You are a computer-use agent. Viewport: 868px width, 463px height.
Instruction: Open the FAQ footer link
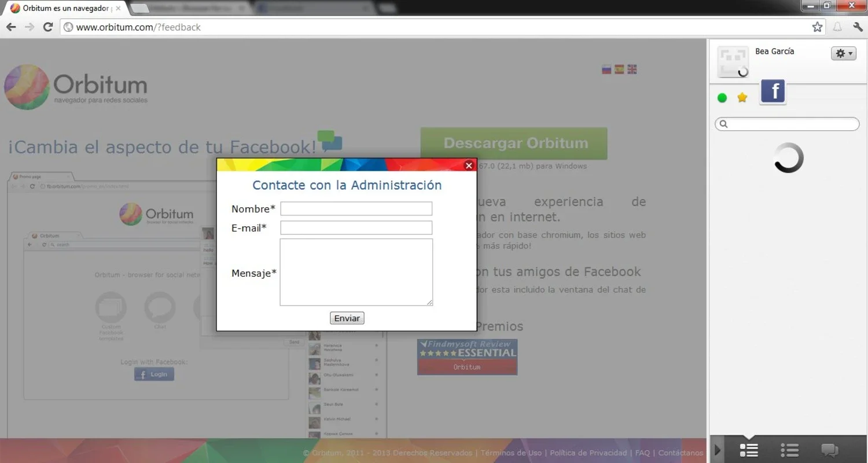pos(642,453)
